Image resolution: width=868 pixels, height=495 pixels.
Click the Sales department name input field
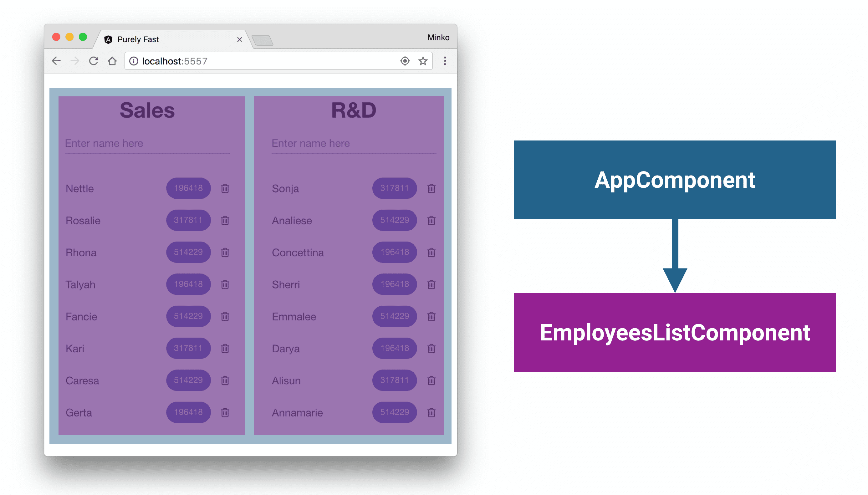[147, 144]
